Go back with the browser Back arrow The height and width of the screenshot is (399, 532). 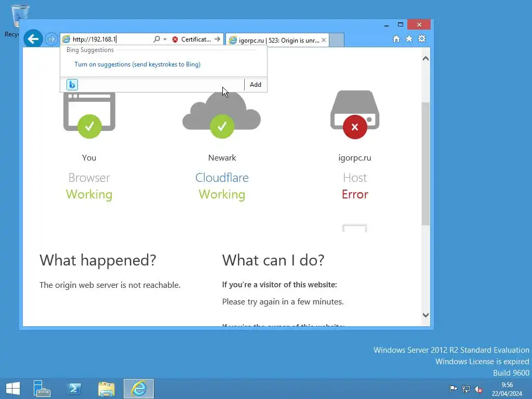(x=33, y=39)
